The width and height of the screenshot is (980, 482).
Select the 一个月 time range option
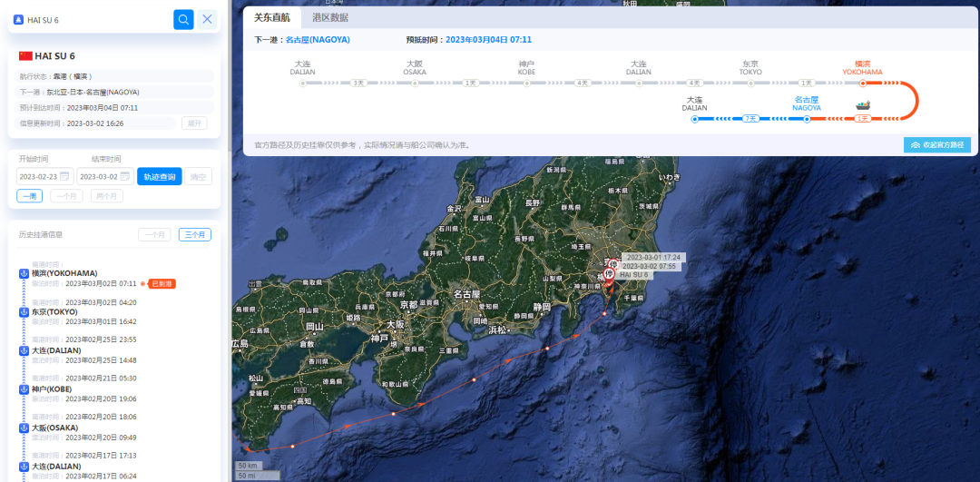(66, 196)
